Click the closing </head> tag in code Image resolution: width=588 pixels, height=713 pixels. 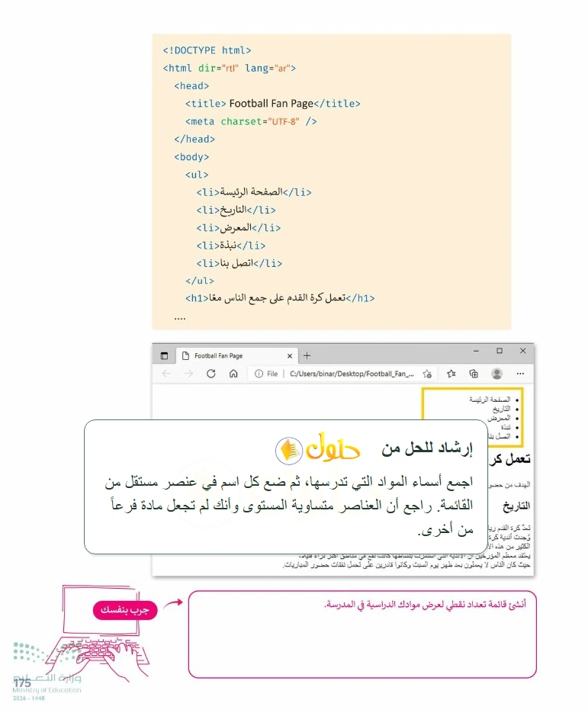[194, 139]
